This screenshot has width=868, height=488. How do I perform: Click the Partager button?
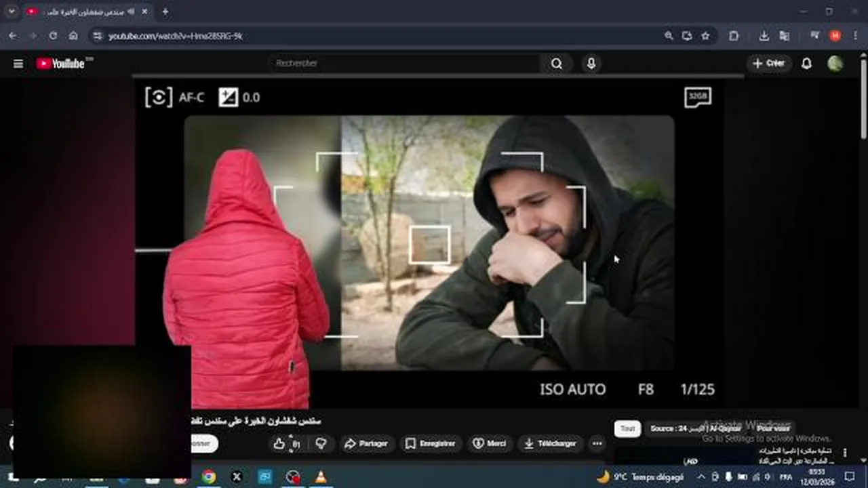point(366,444)
